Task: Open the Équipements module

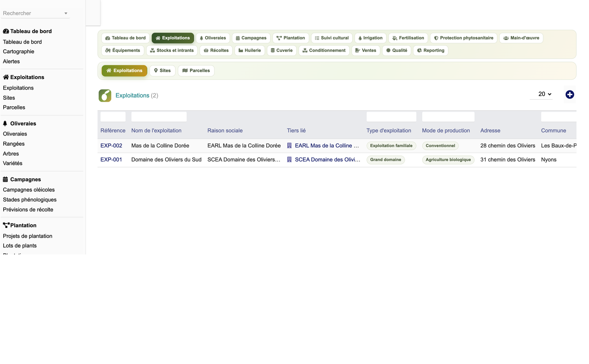Action: 123,50
